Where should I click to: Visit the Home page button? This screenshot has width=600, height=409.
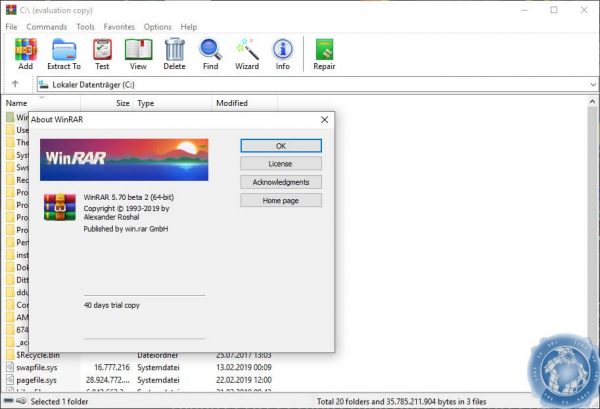[x=281, y=200]
